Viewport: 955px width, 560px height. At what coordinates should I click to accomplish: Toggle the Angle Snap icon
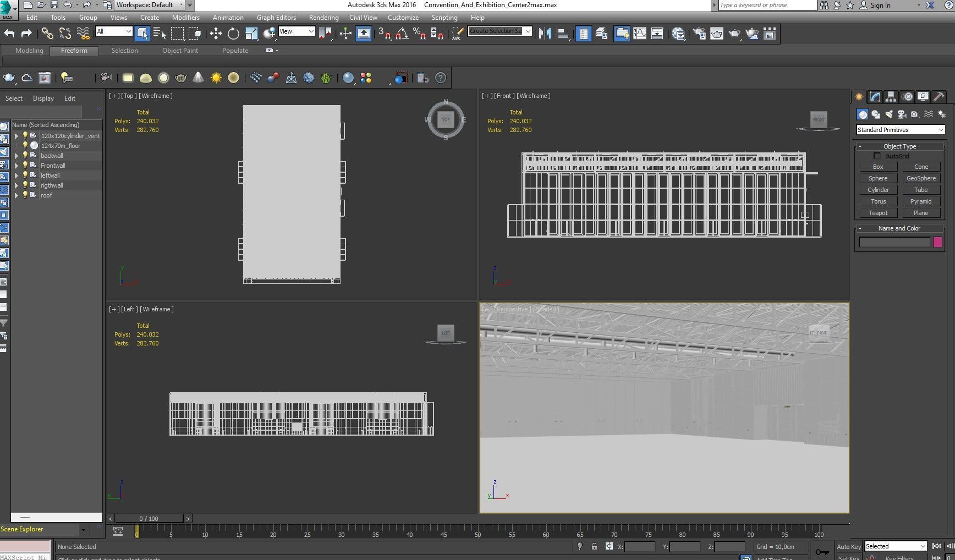coord(402,34)
